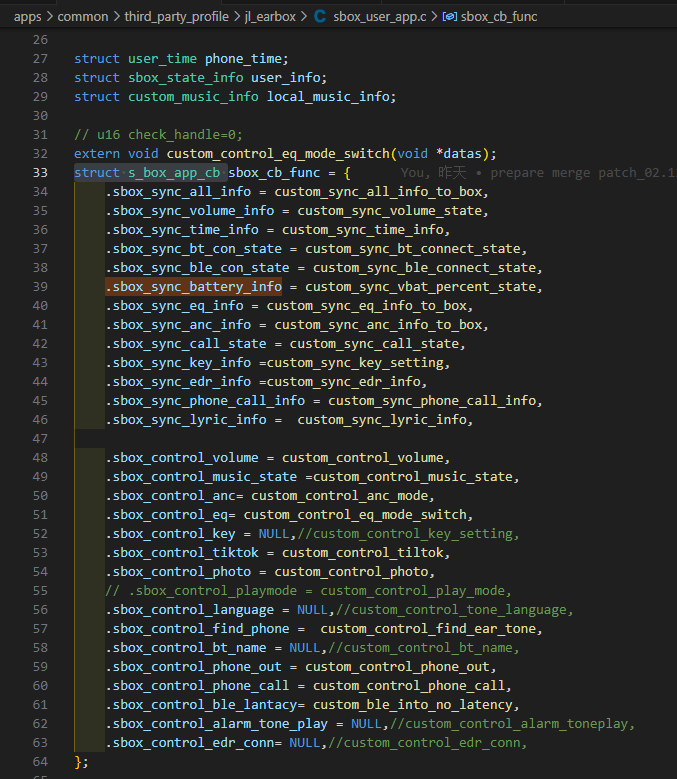
Task: Expand breadcrumb chevron after 'sbox_user_app.c'
Action: pos(435,17)
